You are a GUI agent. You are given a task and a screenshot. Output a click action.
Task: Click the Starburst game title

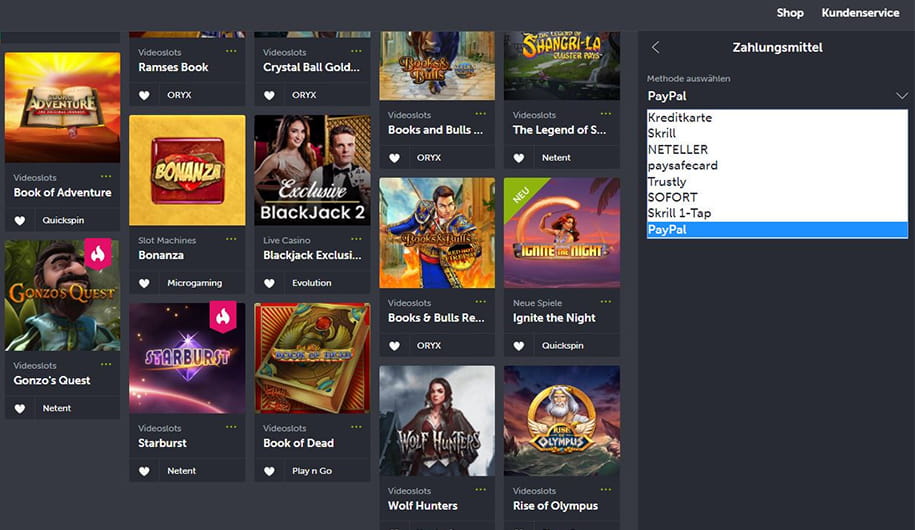tap(162, 443)
